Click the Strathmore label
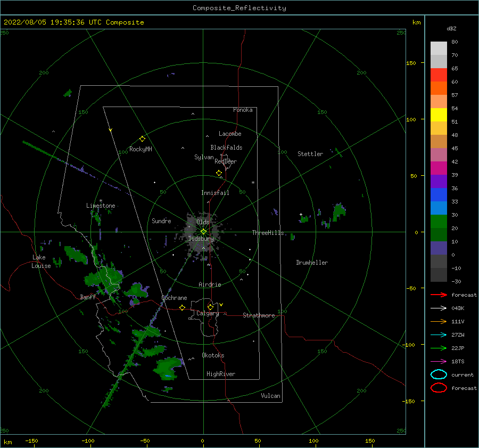Viewport: 479px width, 448px height. pos(259,315)
